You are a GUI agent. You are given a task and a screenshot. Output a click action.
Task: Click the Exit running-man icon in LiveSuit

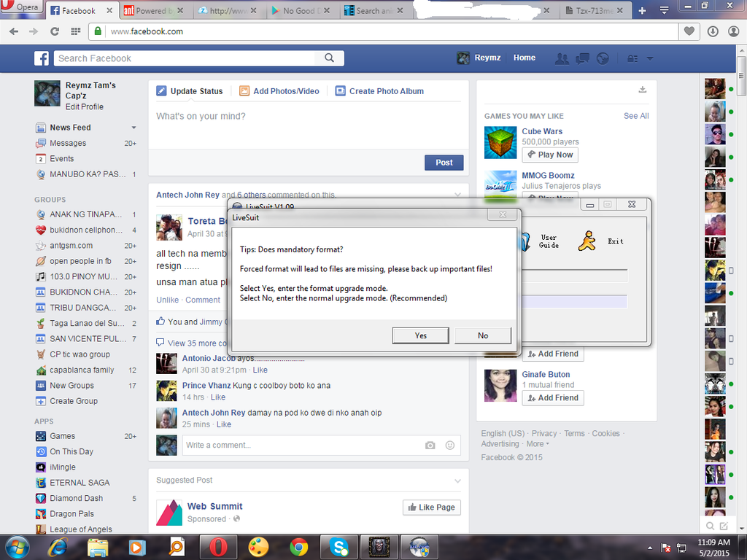[587, 241]
